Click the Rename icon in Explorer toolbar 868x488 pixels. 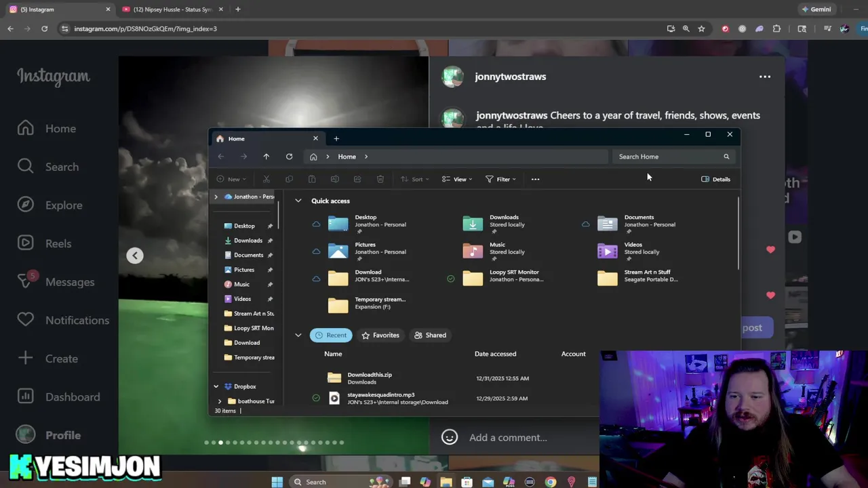coord(334,179)
